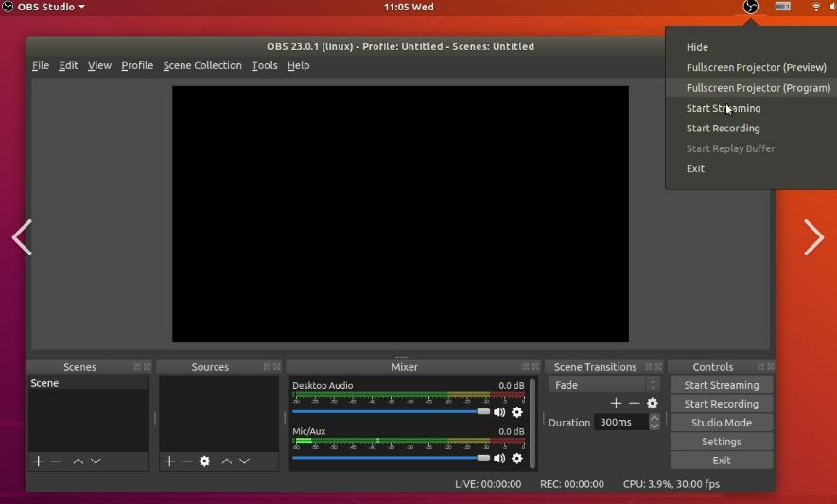This screenshot has width=837, height=504.
Task: Move scene down with arrow in Scenes panel
Action: pos(96,461)
